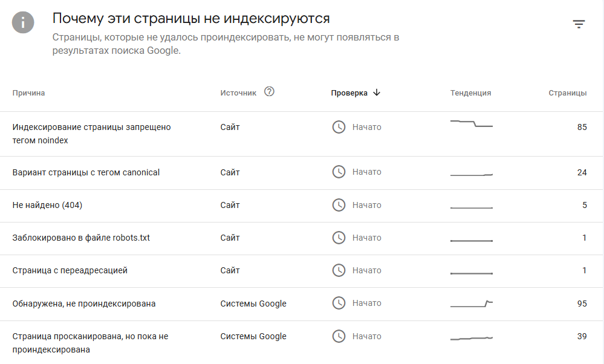This screenshot has height=364, width=604.
Task: Open 'Заблокировано в файле robots.txt' row
Action: [81, 238]
